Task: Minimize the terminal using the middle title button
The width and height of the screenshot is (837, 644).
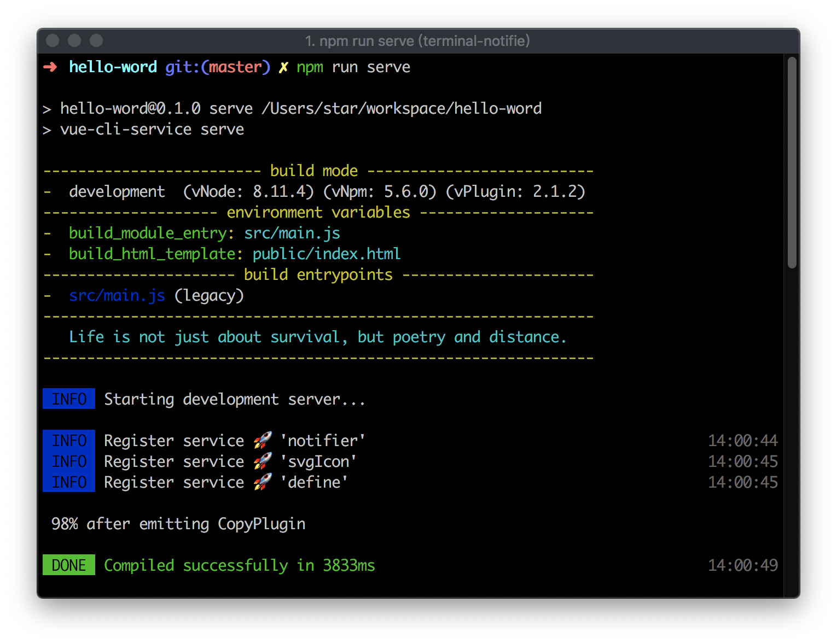Action: coord(74,41)
